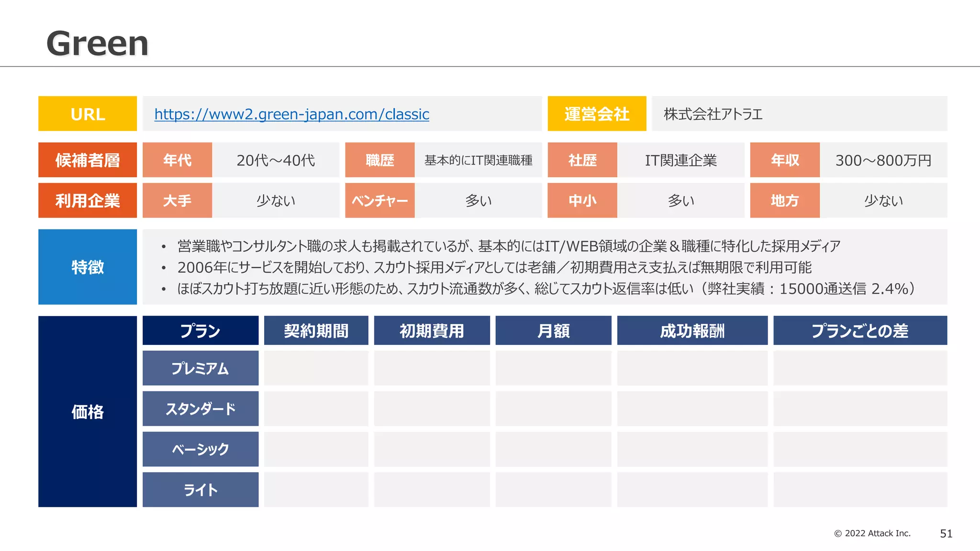Click the page number 51
The width and height of the screenshot is (980, 551).
946,534
